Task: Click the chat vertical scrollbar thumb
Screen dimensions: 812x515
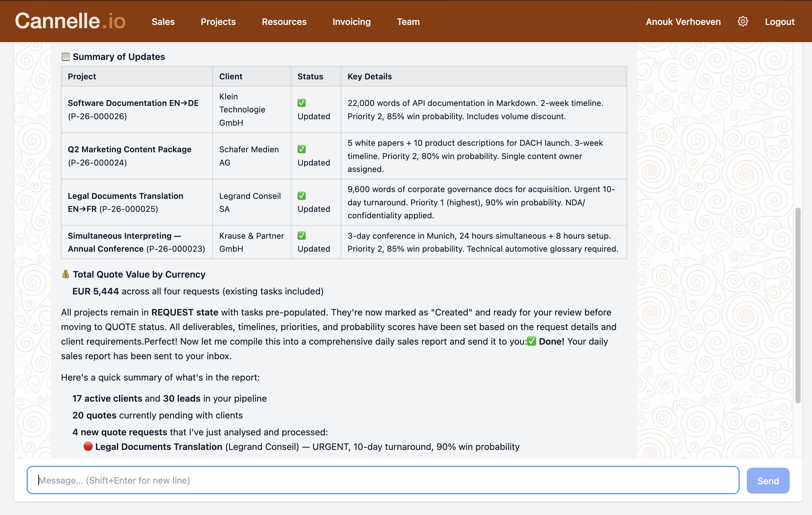Action: click(x=797, y=305)
